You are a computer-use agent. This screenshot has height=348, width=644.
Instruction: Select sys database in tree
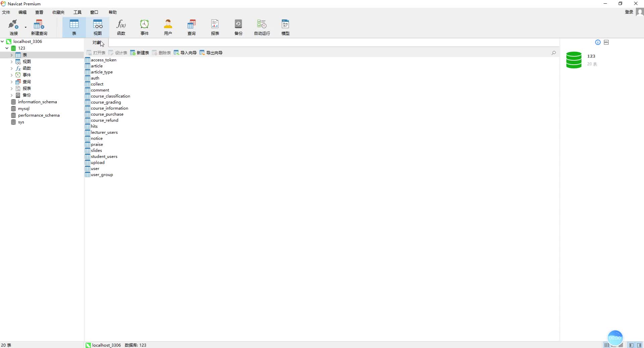[21, 122]
